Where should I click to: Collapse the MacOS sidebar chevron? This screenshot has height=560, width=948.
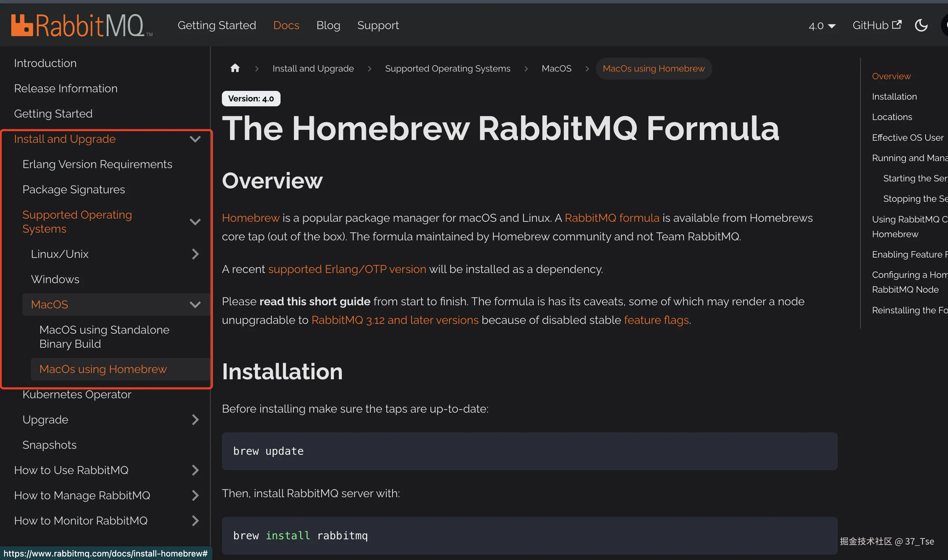[195, 305]
